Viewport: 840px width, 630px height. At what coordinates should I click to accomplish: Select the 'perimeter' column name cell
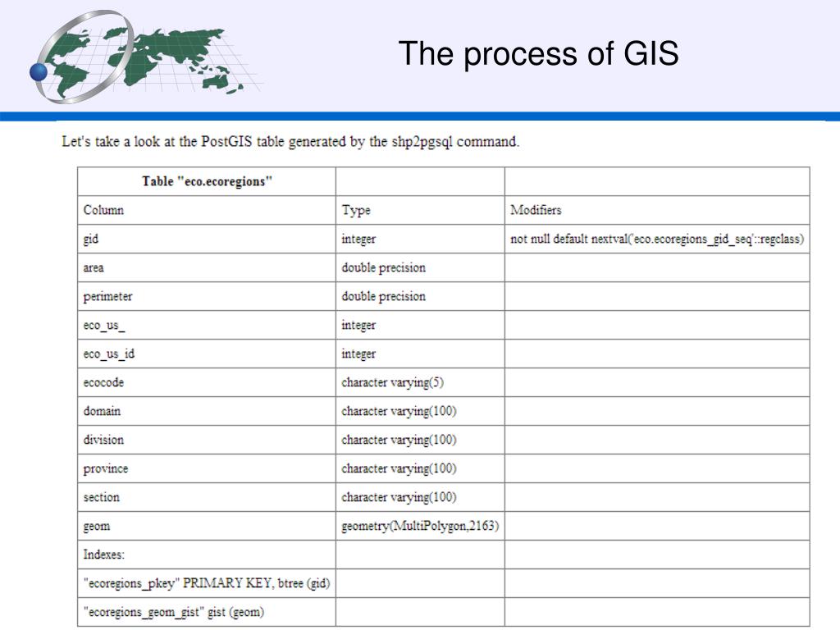[x=207, y=296]
